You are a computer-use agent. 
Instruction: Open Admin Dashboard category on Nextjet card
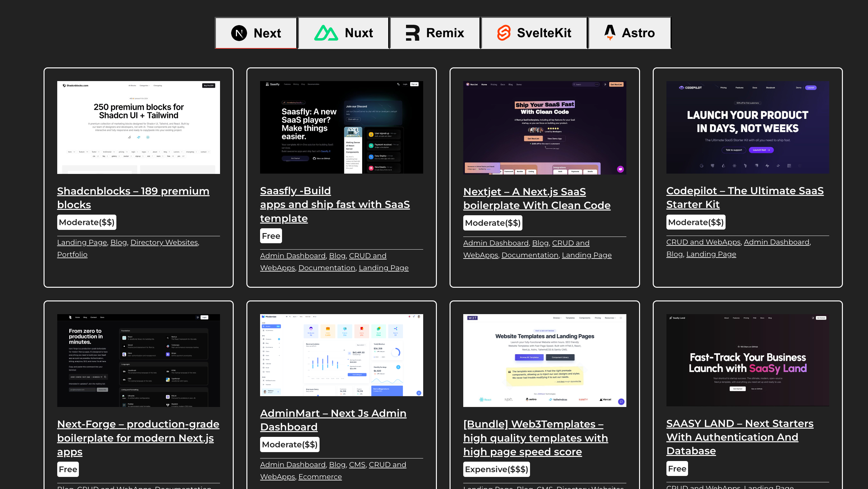(496, 243)
